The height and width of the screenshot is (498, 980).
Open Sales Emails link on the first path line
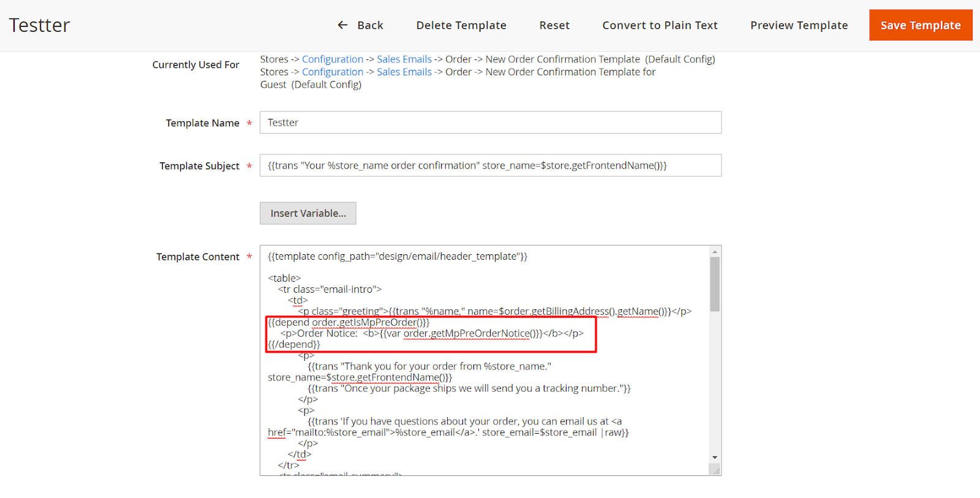point(404,59)
